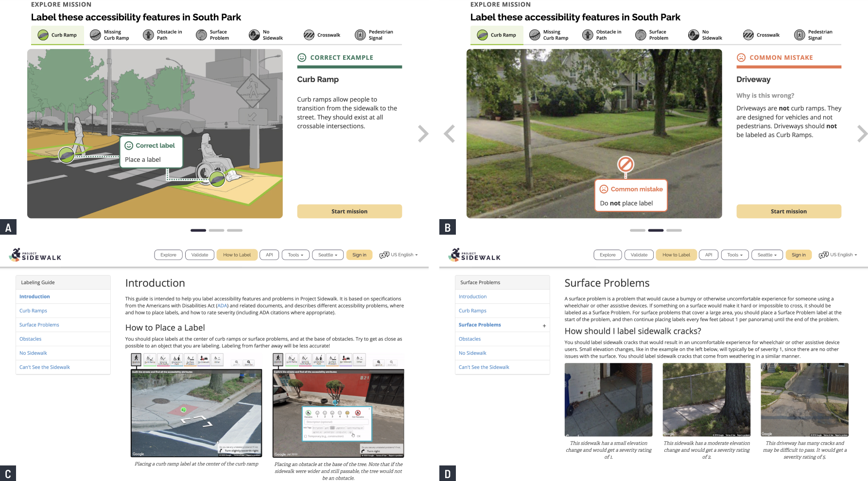This screenshot has width=868, height=481.
Task: Click Sign in on the Surface Problems page
Action: (x=799, y=255)
